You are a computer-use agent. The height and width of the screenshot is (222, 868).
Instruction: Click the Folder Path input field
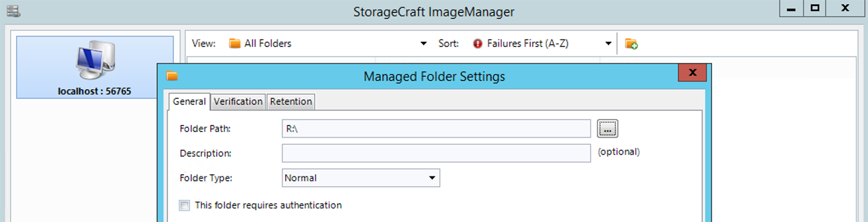tap(436, 128)
